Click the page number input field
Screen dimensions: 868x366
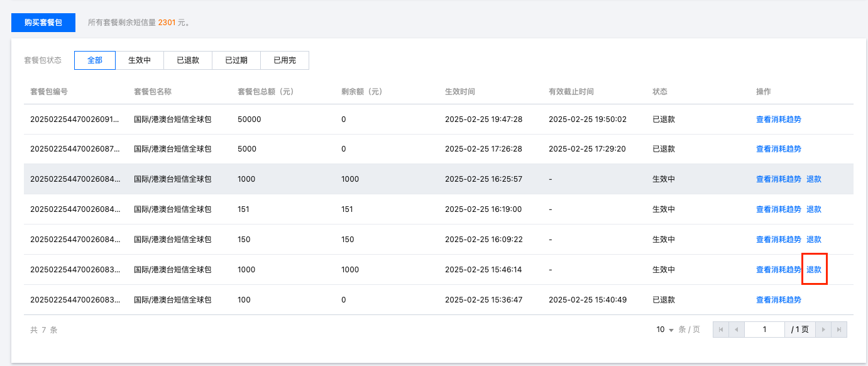click(x=764, y=330)
